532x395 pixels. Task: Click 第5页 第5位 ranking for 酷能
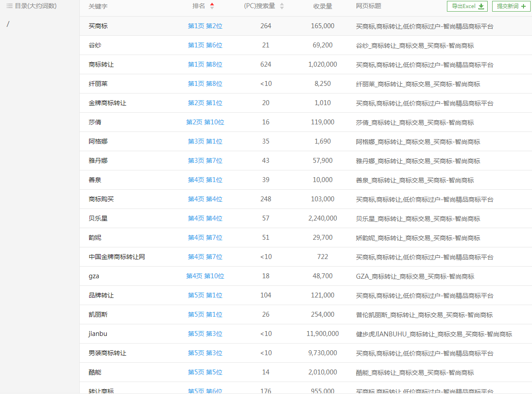click(x=205, y=372)
